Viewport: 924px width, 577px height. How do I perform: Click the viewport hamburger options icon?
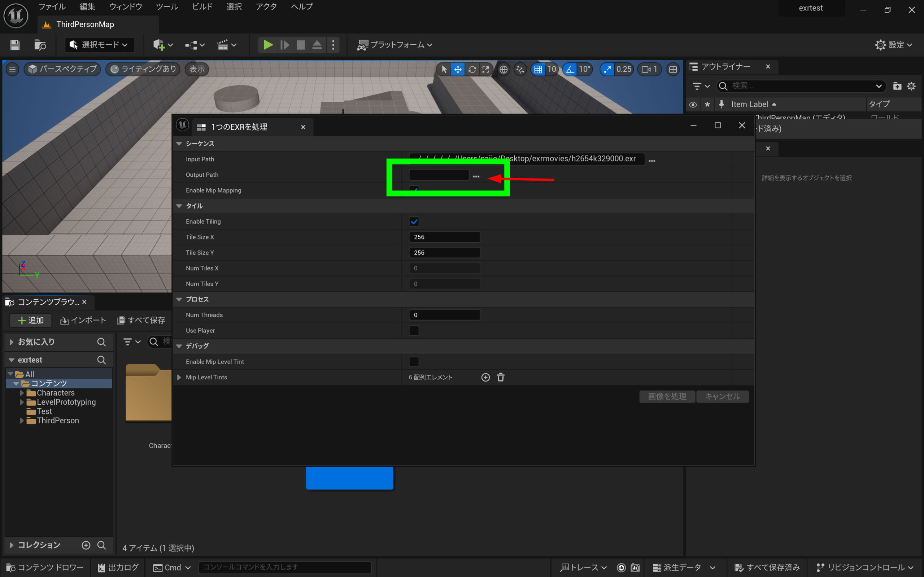[x=12, y=70]
